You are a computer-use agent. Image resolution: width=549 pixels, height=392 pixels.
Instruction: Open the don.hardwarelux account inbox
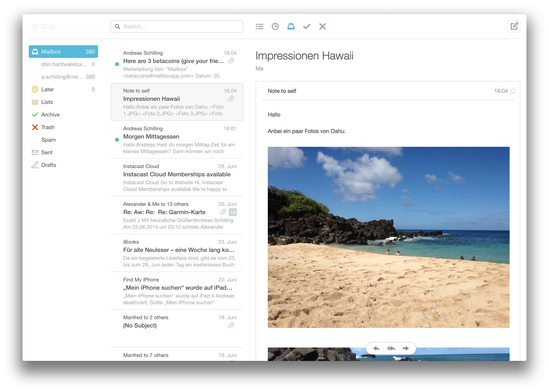pos(63,64)
